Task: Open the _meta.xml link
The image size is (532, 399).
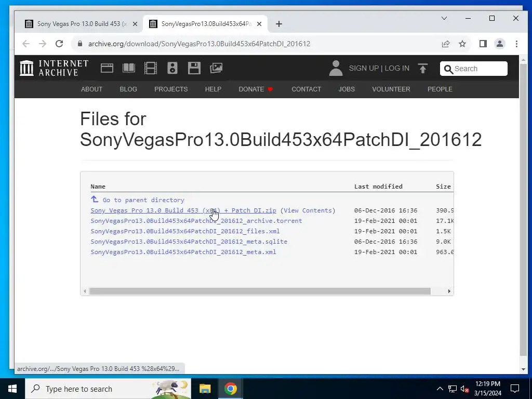Action: pos(183,252)
